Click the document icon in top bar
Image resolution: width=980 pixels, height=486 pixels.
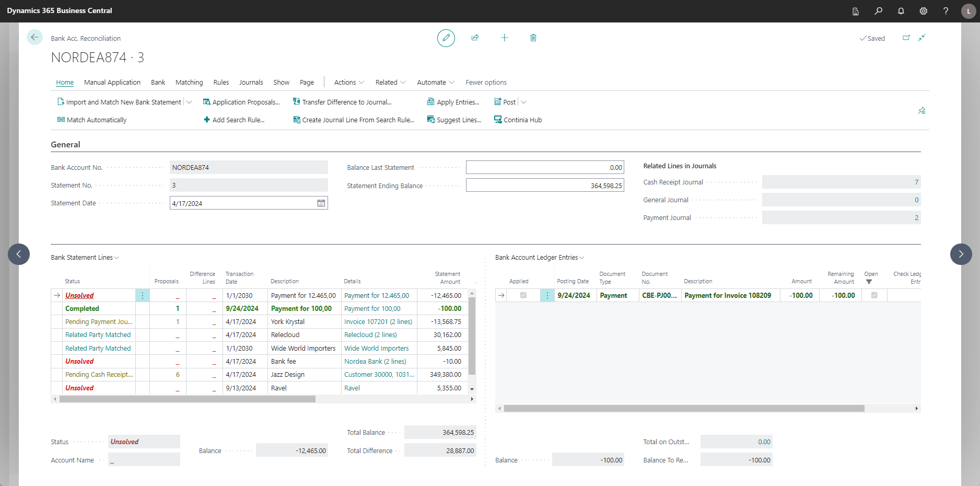pos(856,11)
